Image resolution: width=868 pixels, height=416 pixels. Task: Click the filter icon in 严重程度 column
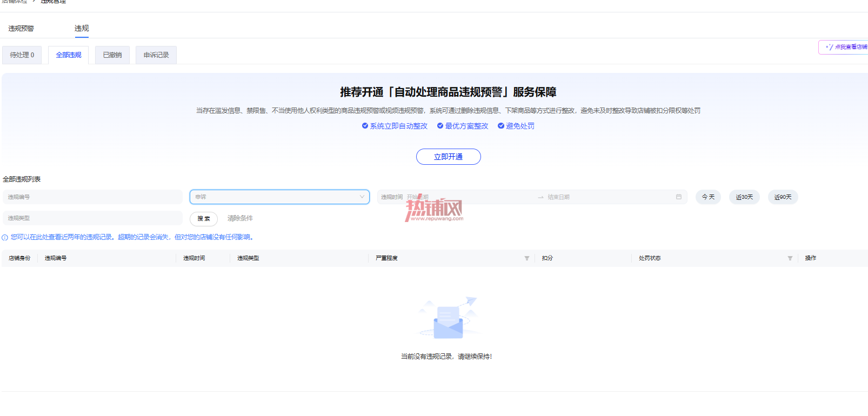[526, 258]
